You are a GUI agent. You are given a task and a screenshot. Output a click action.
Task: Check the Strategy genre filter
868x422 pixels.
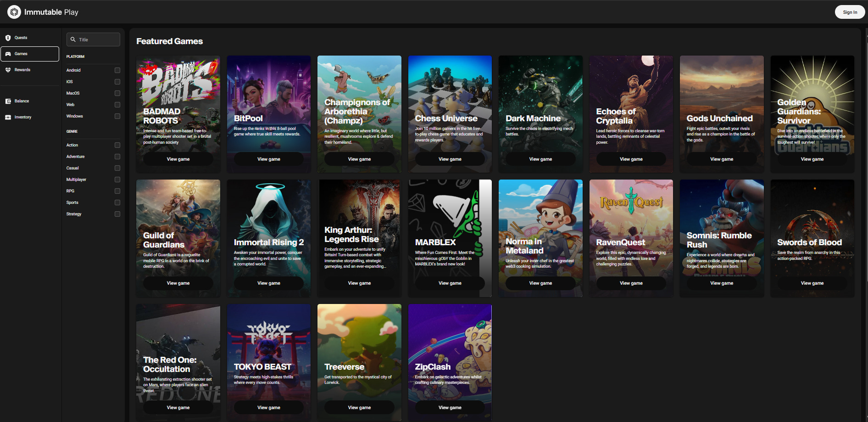[117, 214]
